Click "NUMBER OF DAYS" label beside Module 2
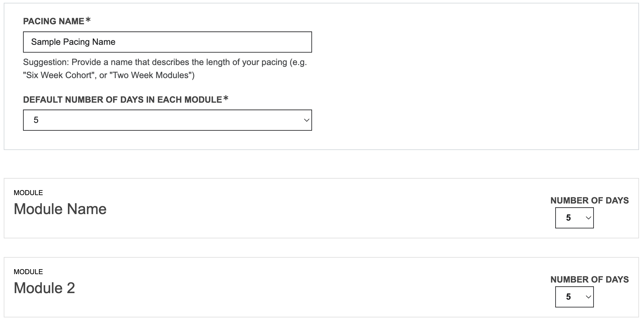This screenshot has height=323, width=644. click(x=590, y=279)
